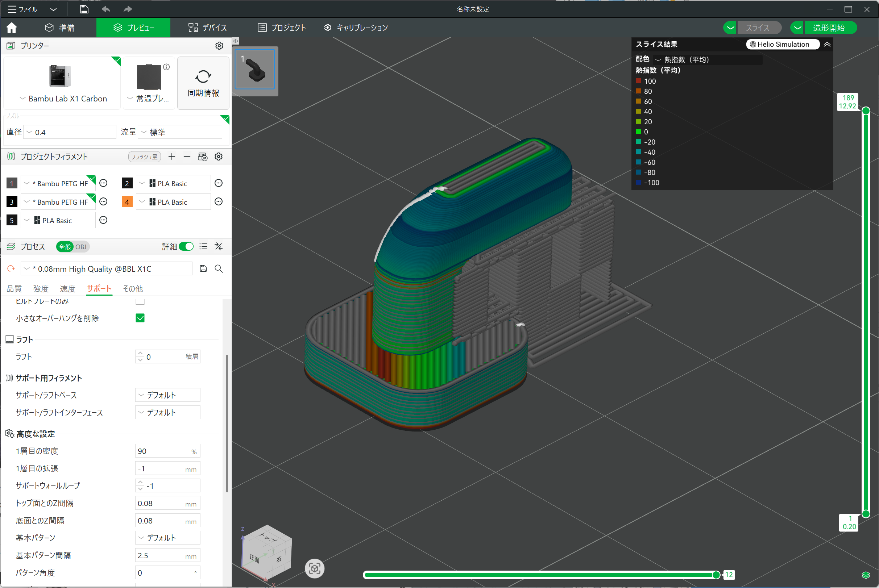Edit filament 2 settings icon
Screen dimensions: 879x588
click(219, 183)
